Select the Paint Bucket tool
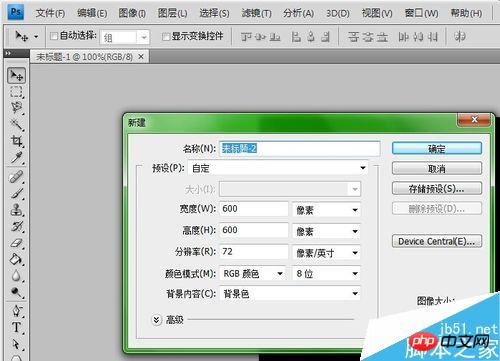The width and height of the screenshot is (500, 361). pos(16,259)
